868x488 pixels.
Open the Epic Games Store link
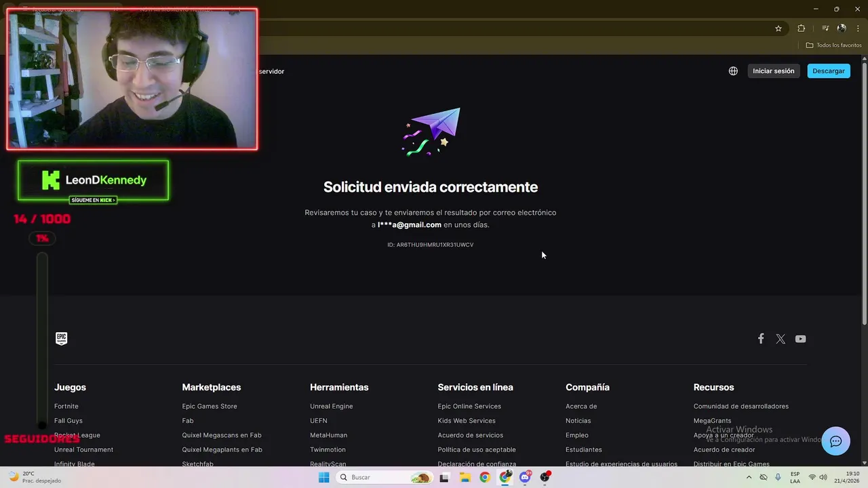(x=210, y=406)
